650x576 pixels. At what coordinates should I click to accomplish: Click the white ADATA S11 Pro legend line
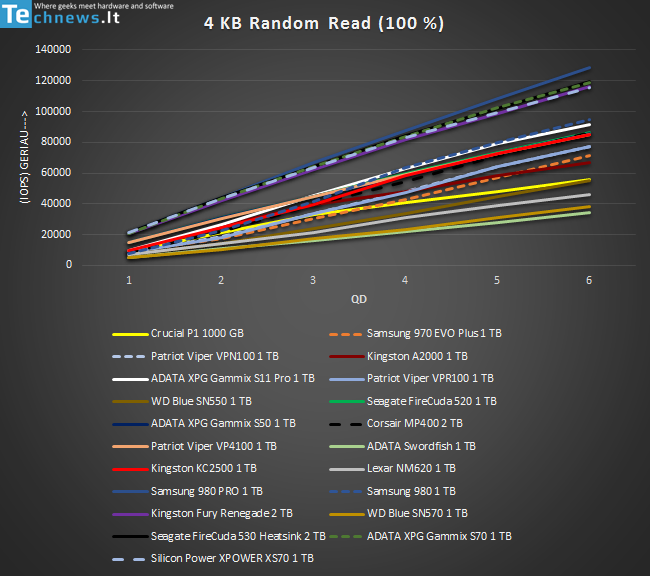click(x=130, y=379)
